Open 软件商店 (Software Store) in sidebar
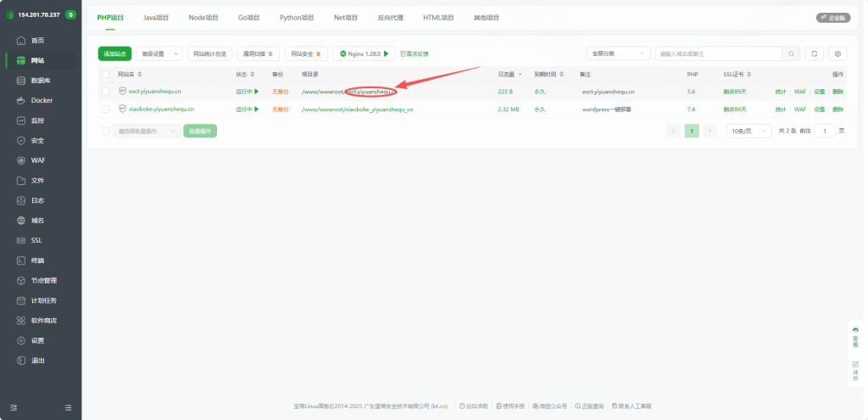868x420 pixels. [43, 321]
